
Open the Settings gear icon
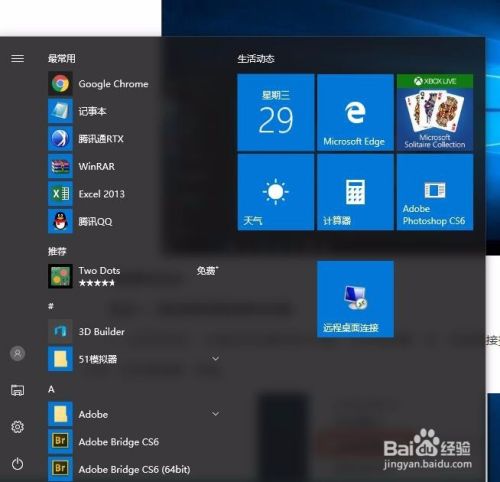pos(18,427)
